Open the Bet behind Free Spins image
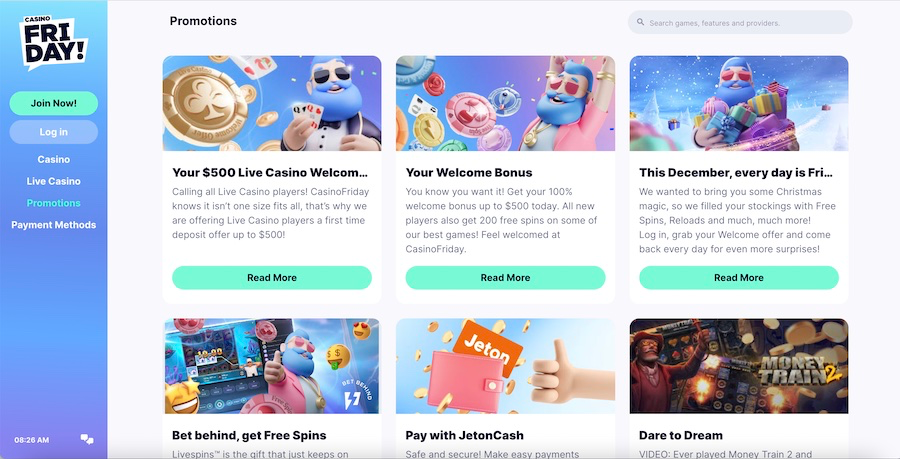 (272, 366)
